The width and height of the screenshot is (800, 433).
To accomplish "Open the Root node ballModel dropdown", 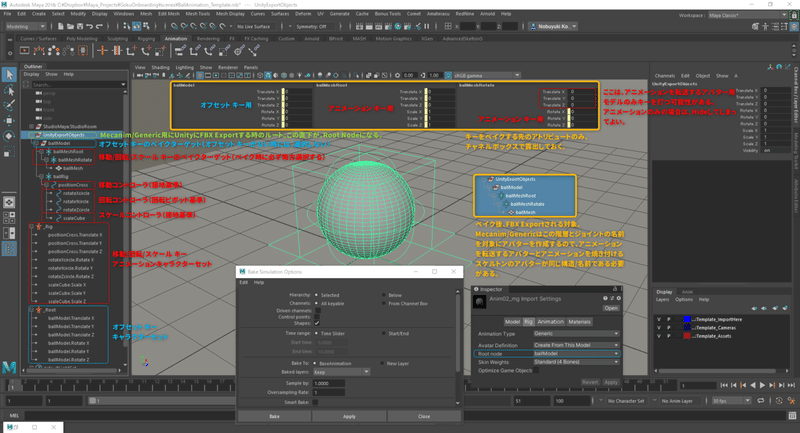I will tap(576, 353).
